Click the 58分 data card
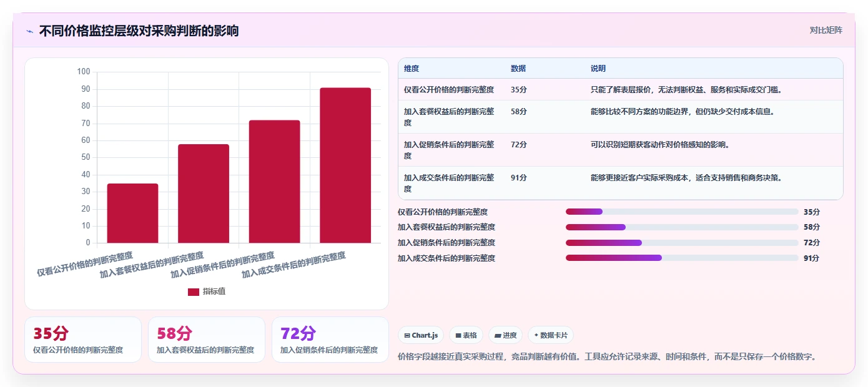The height and width of the screenshot is (387, 868). click(207, 340)
